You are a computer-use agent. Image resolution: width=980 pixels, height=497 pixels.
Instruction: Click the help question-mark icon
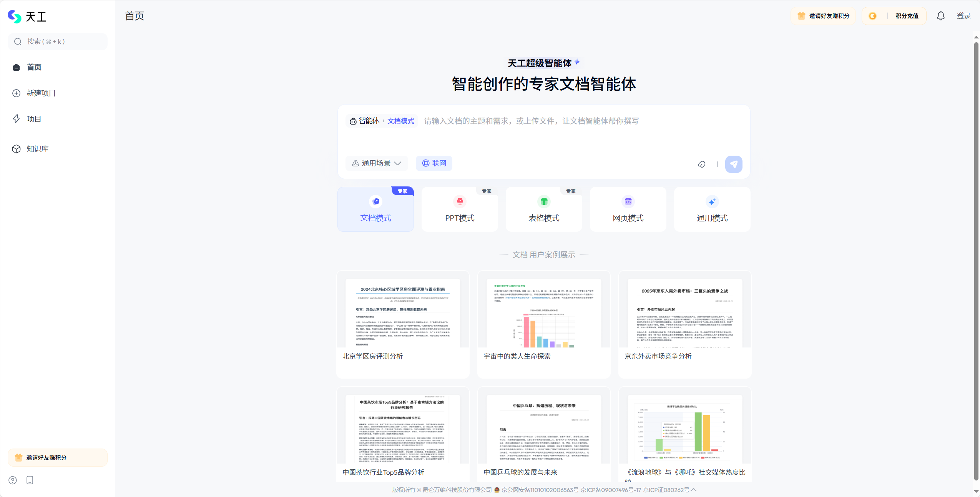13,480
